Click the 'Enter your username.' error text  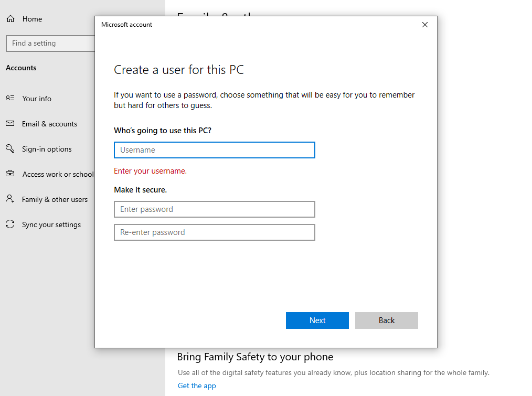click(150, 171)
